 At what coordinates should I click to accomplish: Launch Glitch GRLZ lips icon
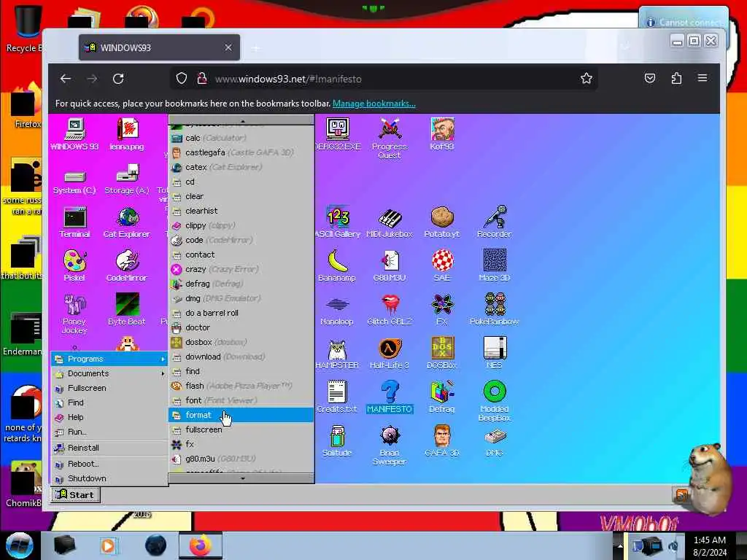point(390,309)
